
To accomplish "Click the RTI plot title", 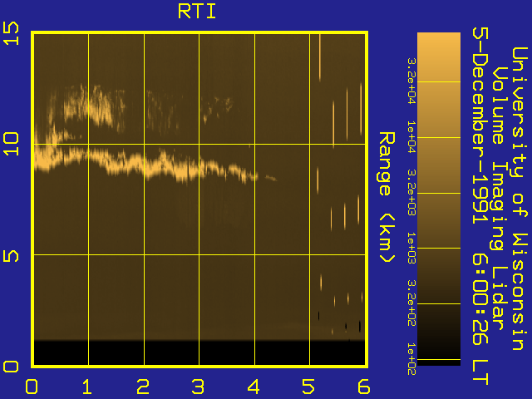I will [197, 12].
